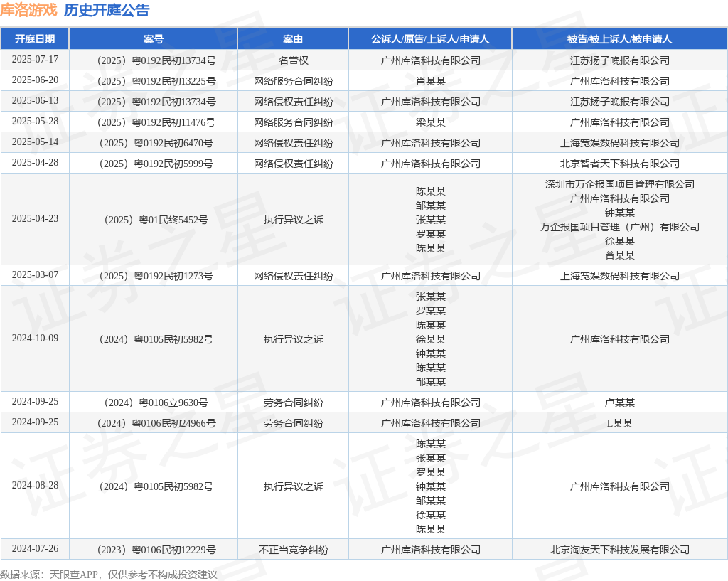The height and width of the screenshot is (581, 728).
Task: Click 2024-09-25 date in the L某某 row
Action: 35,422
